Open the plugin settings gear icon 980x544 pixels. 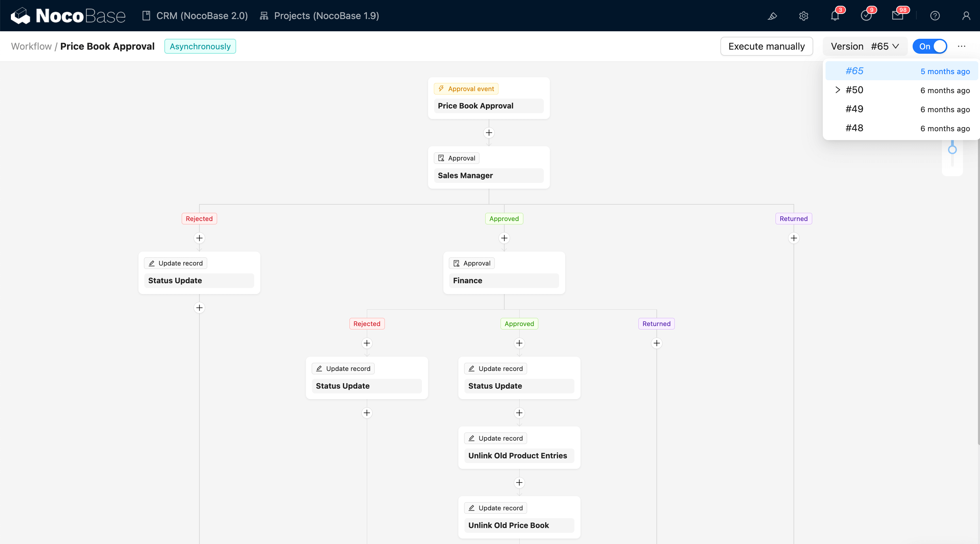803,16
